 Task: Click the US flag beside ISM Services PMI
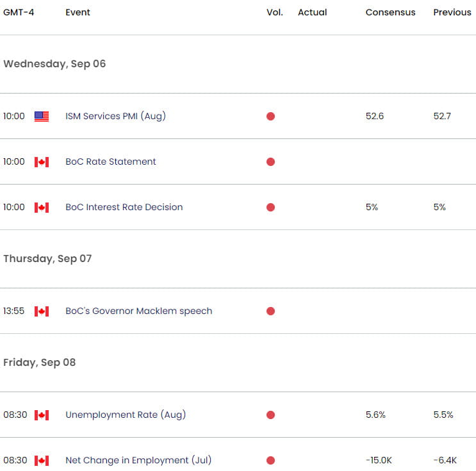pyautogui.click(x=42, y=116)
